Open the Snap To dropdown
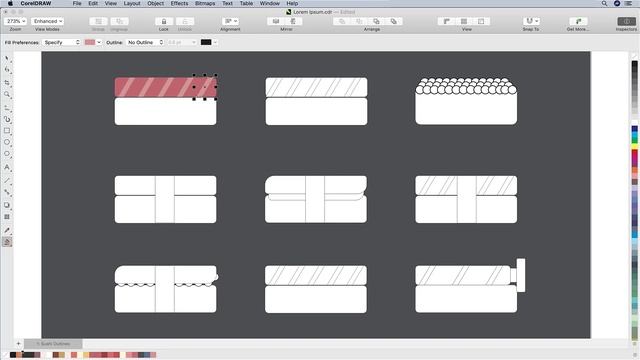 point(531,21)
